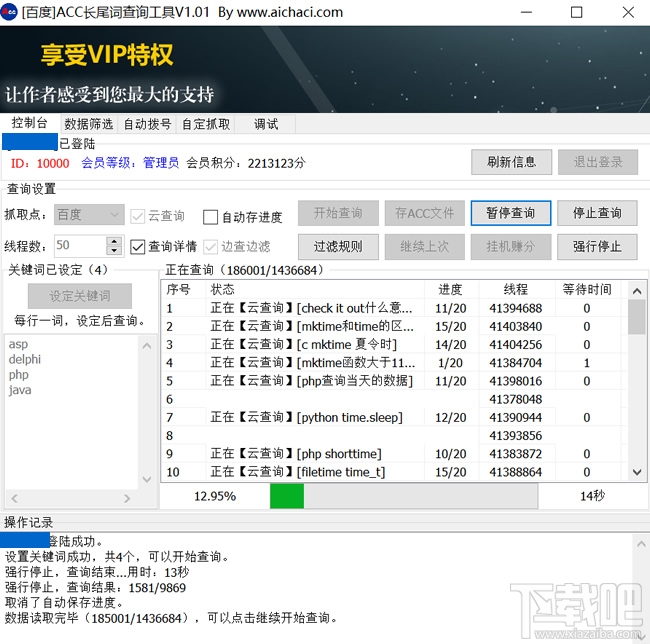Click thread value 41378048 in row 6
The height and width of the screenshot is (644, 650).
pyautogui.click(x=516, y=399)
